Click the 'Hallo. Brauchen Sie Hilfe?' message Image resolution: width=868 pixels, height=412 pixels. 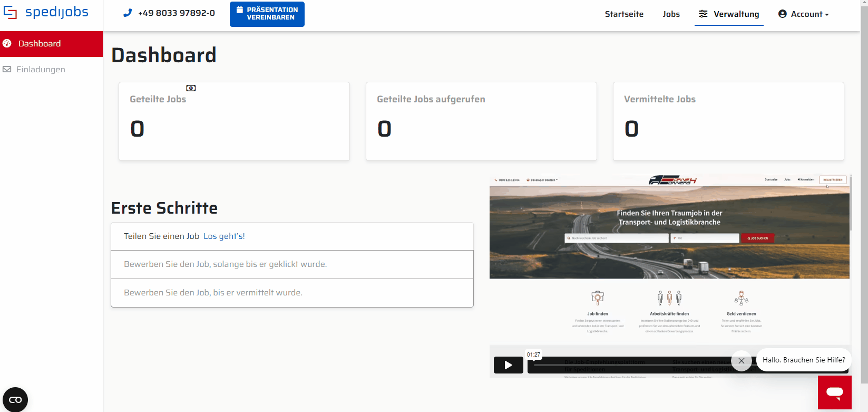[804, 360]
